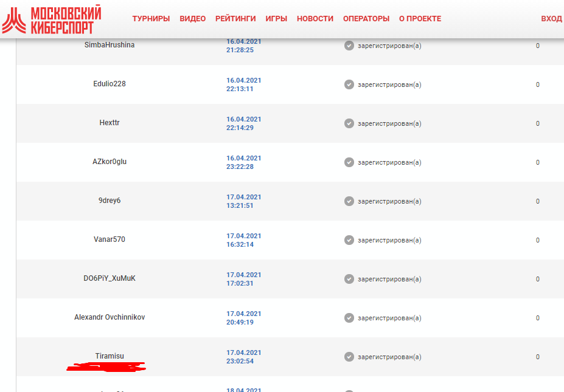Viewport: 564px width, 392px height.
Task: Open the Edulio228 player profile
Action: [110, 84]
